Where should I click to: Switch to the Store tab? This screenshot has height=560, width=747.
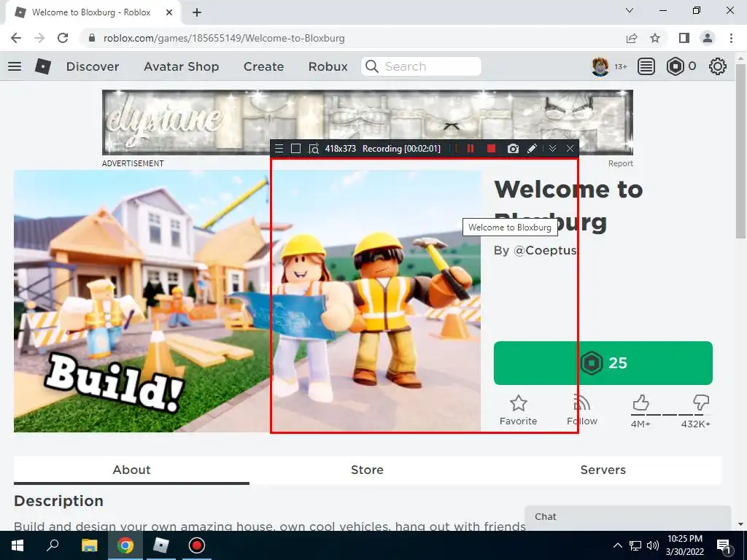coord(368,470)
